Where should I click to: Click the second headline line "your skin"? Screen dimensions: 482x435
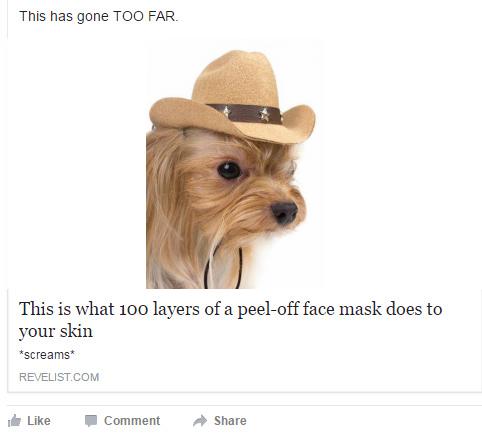pyautogui.click(x=56, y=331)
